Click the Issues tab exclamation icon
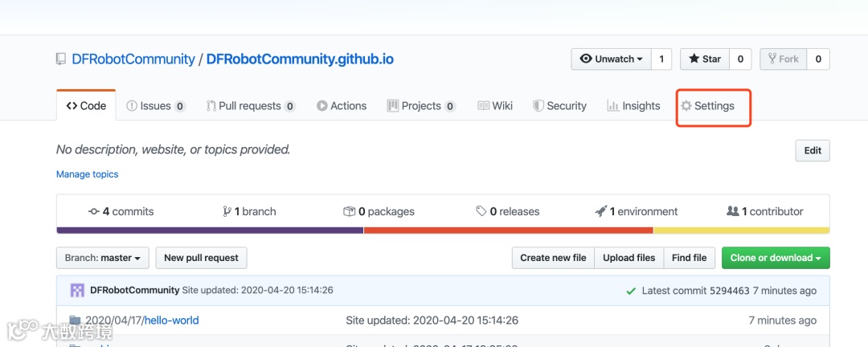The height and width of the screenshot is (347, 868). 132,106
